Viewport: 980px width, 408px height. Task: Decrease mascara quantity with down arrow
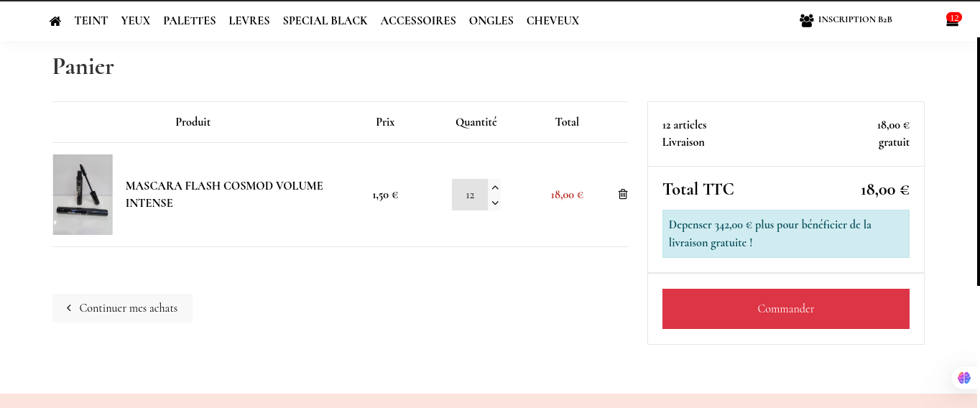click(x=494, y=203)
